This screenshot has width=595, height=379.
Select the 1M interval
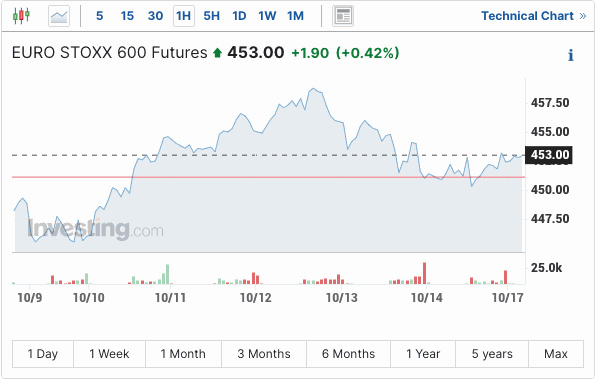pos(295,16)
